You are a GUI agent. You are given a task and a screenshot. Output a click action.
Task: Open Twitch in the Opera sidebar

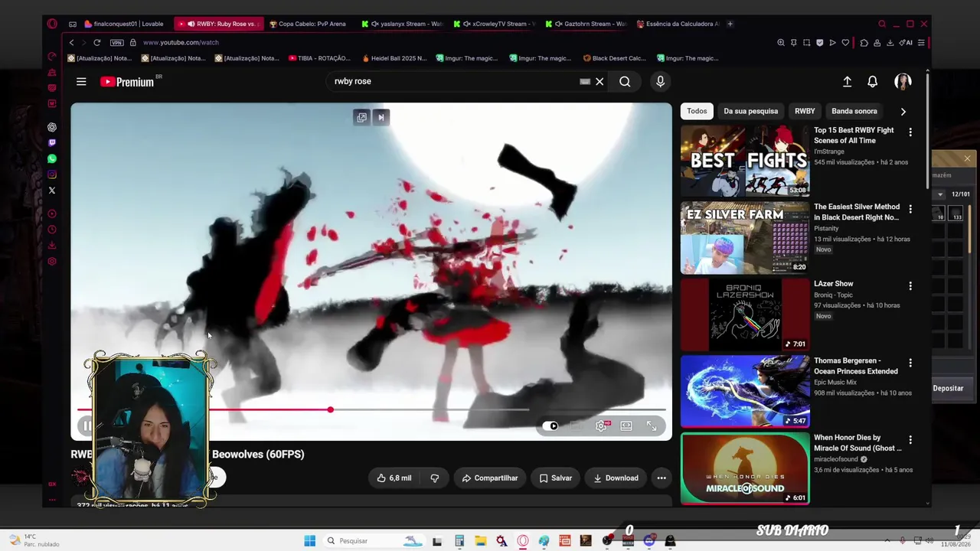[x=52, y=143]
